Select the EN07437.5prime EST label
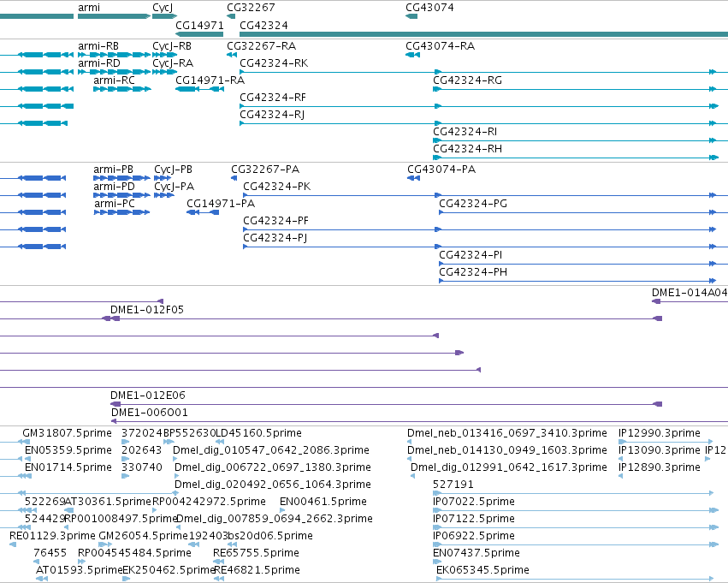The width and height of the screenshot is (728, 583). 476,554
